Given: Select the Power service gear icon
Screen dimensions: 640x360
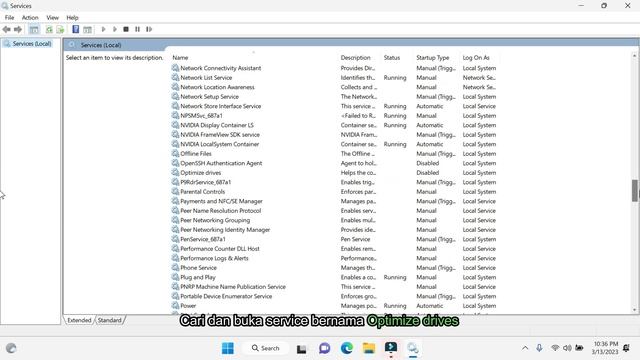Looking at the screenshot, I should click(x=176, y=306).
